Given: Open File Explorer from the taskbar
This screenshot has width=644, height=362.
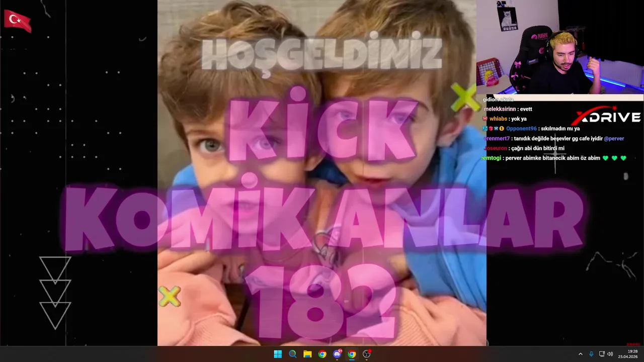Looking at the screenshot, I should (307, 354).
